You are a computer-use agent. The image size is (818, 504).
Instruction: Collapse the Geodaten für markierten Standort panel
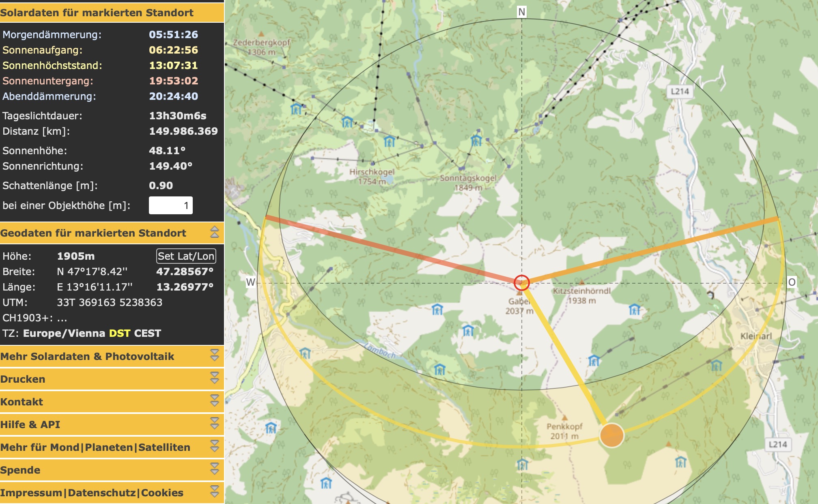coord(214,233)
